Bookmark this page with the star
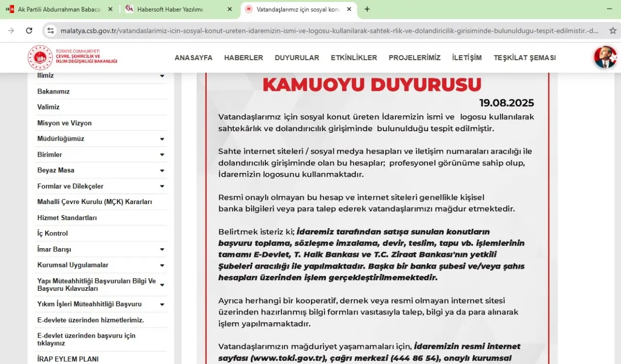This screenshot has height=364, width=621. pos(613,31)
